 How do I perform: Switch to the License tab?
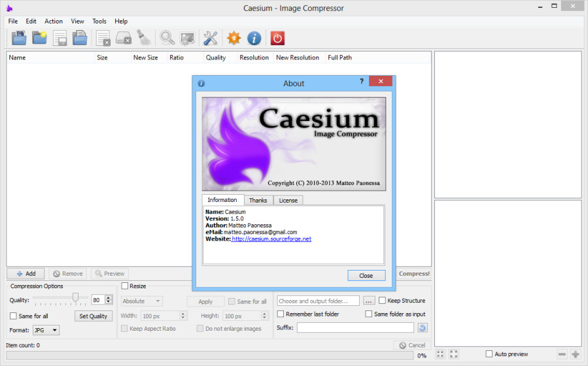[288, 201]
